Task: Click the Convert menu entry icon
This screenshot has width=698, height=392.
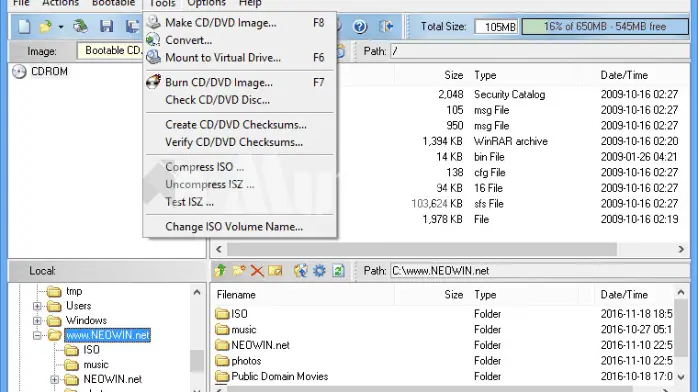Action: click(154, 40)
